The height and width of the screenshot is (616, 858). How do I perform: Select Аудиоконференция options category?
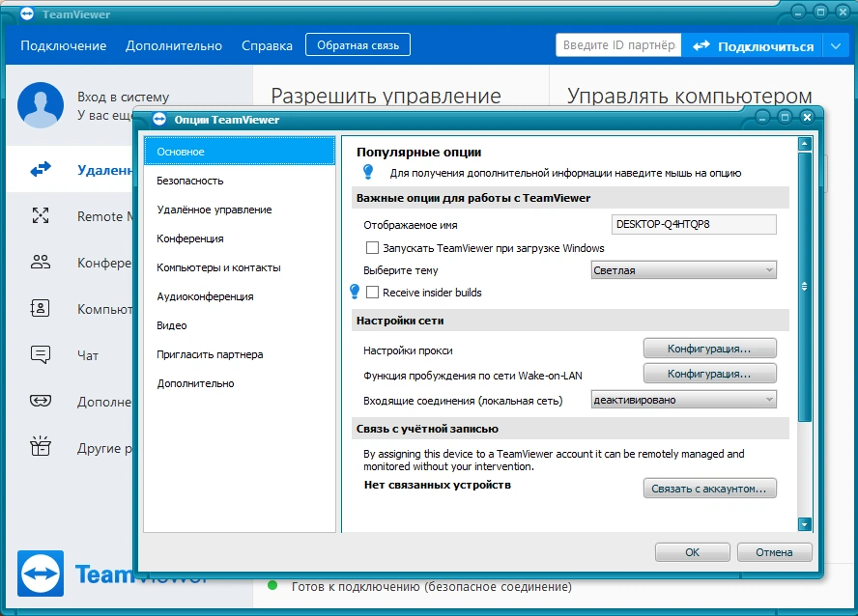click(x=240, y=296)
